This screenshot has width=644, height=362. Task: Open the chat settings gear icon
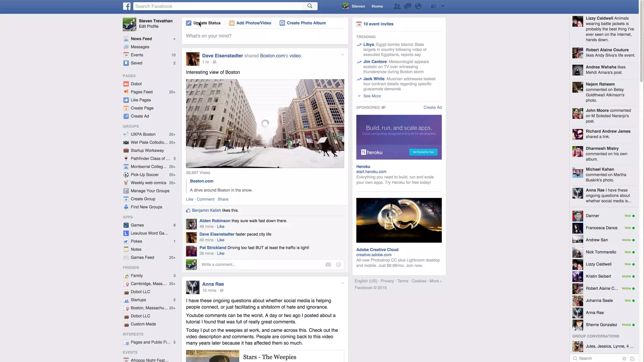point(624,359)
